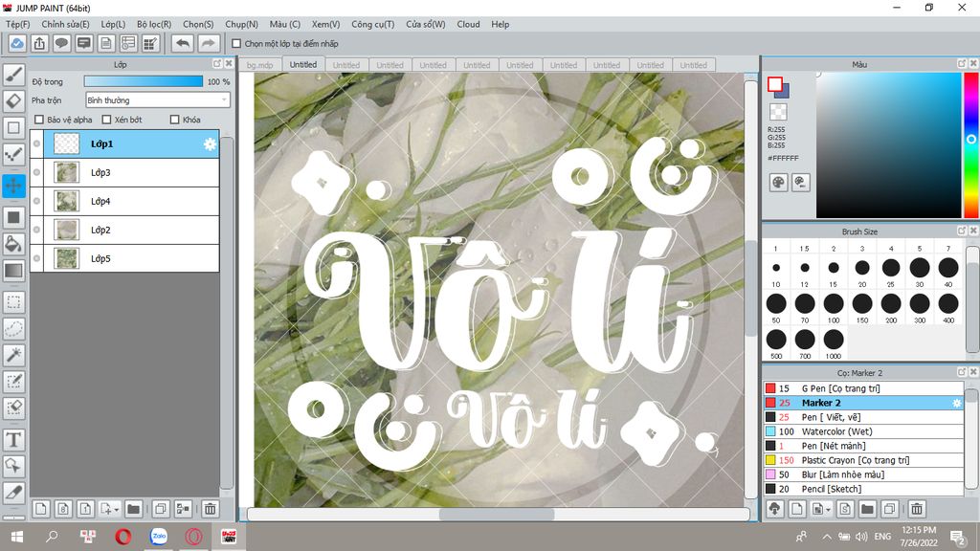Open the color palette icon in color panel
The image size is (980, 551).
click(778, 183)
